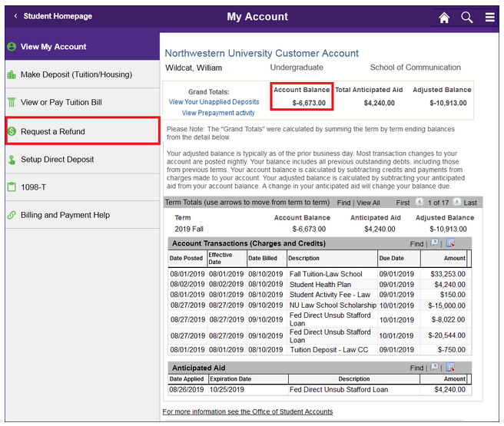The height and width of the screenshot is (426, 504).
Task: Open the hamburger menu icon
Action: 490,17
